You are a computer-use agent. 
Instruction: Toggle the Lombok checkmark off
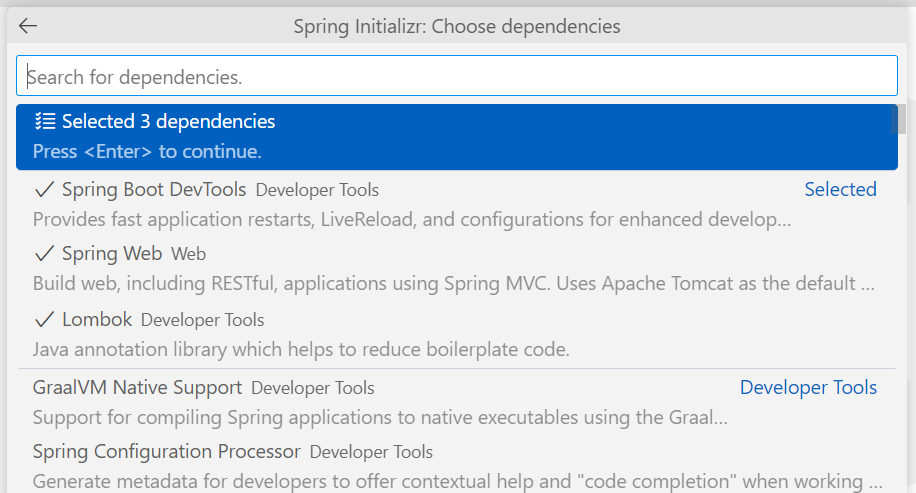coord(44,320)
